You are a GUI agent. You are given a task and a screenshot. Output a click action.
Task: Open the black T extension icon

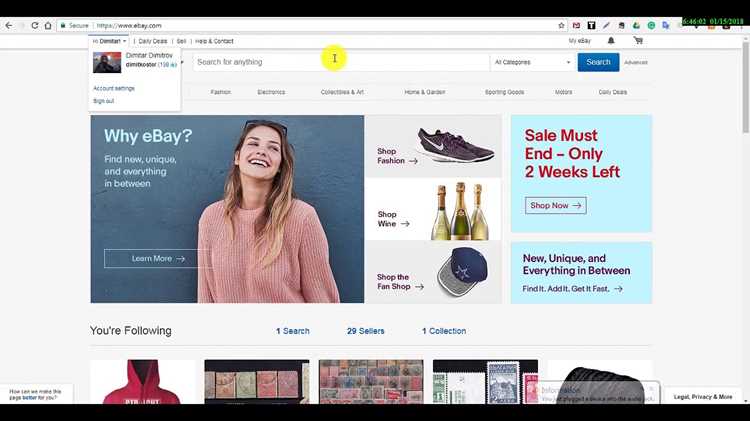(592, 25)
